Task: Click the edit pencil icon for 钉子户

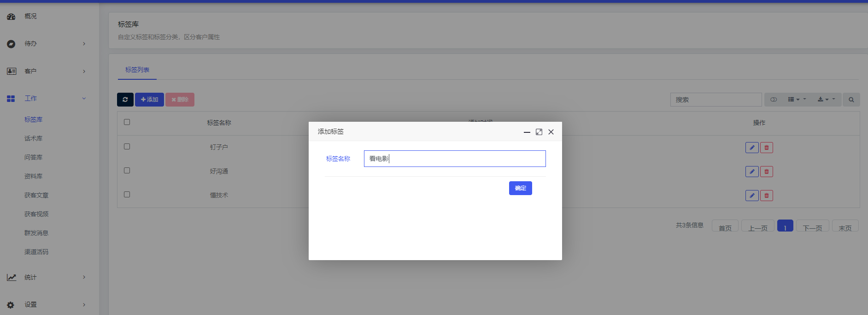Action: [751, 148]
